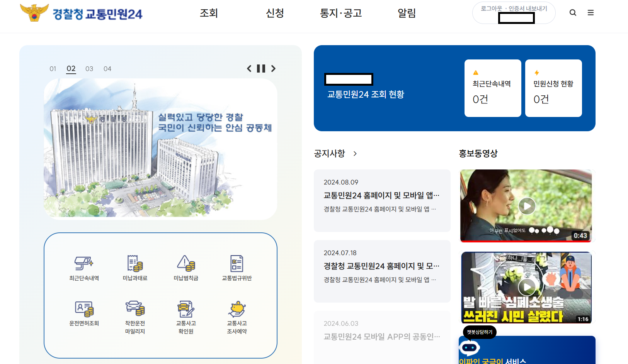Go to previous banner slide
Screen dimensions: 628x364
(249, 69)
